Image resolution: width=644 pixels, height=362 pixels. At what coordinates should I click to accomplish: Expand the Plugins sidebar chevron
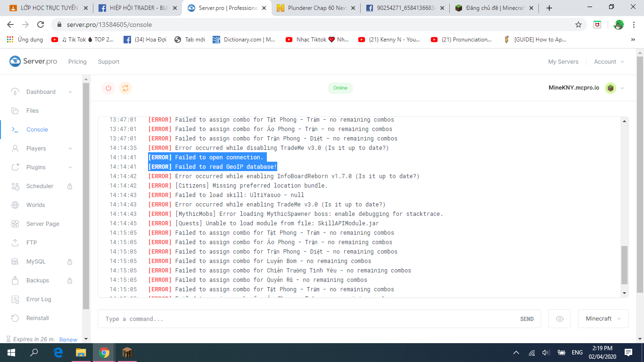tap(70, 167)
